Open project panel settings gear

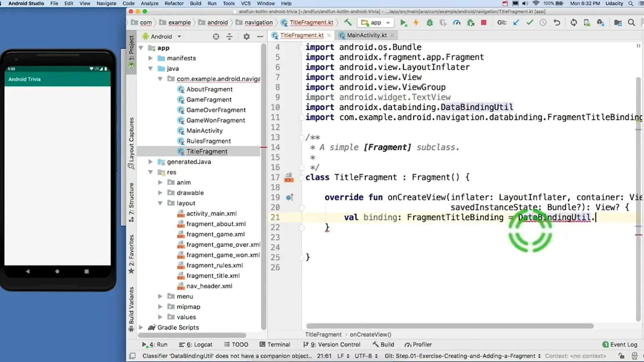(247, 37)
